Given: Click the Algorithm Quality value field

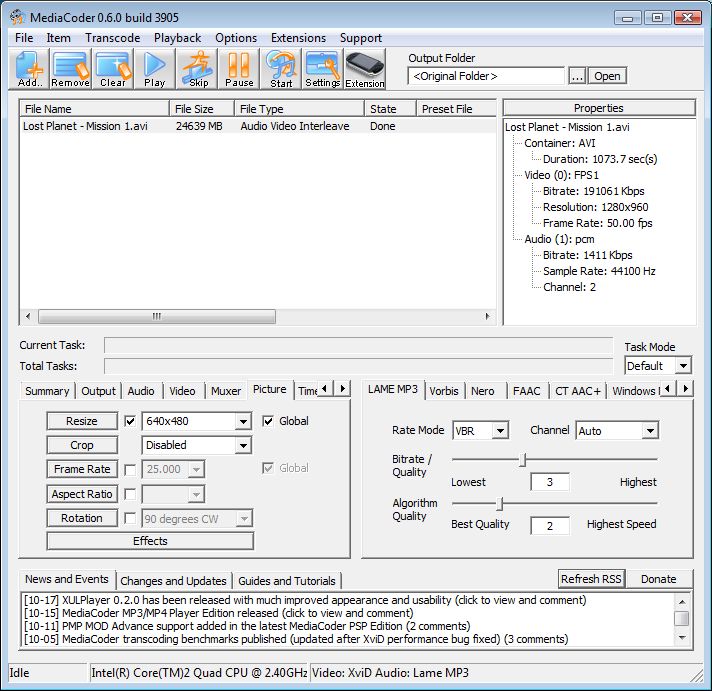Looking at the screenshot, I should coord(549,526).
